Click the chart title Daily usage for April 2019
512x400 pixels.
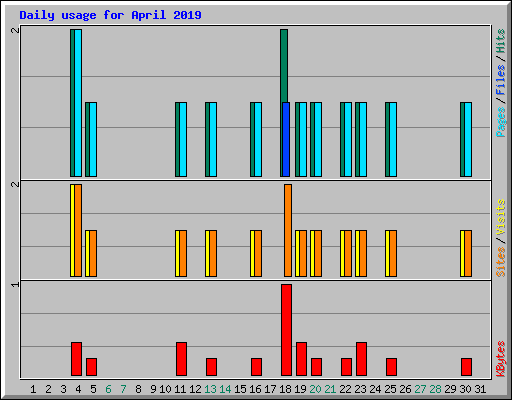click(110, 15)
